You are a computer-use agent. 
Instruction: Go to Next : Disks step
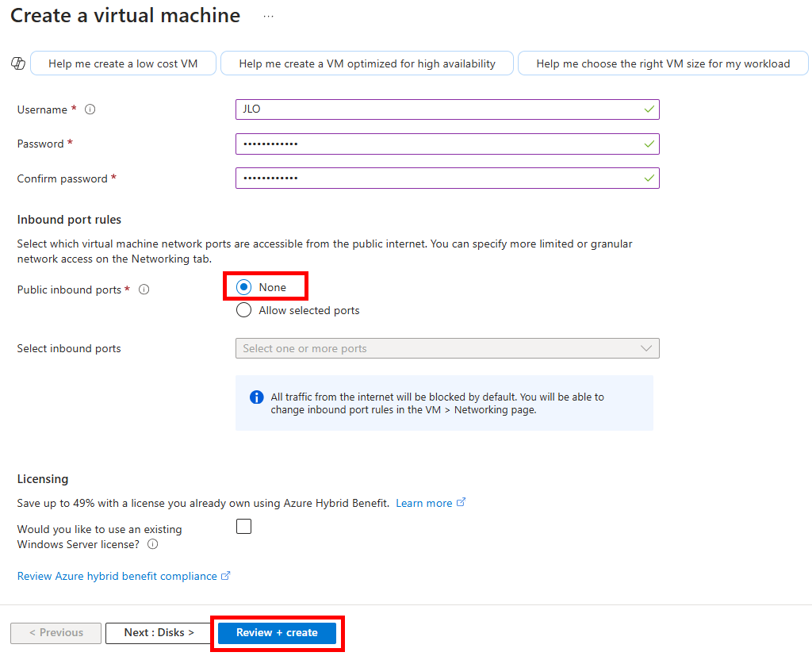click(159, 633)
